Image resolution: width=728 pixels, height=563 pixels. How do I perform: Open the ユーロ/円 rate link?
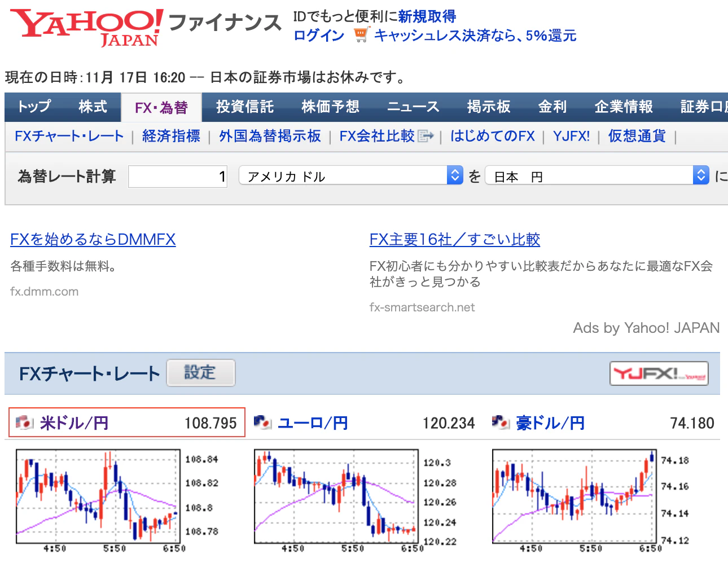pos(313,423)
